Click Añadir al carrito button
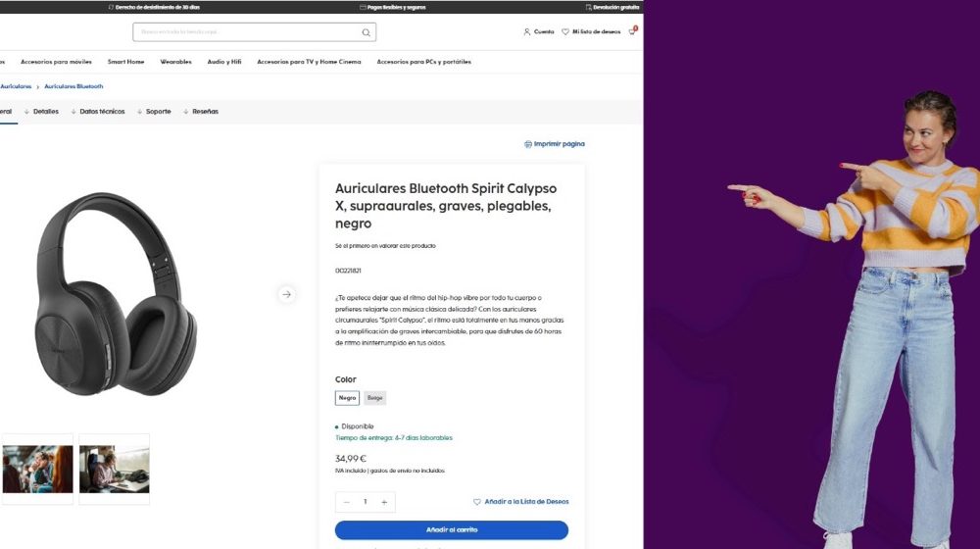 451,530
